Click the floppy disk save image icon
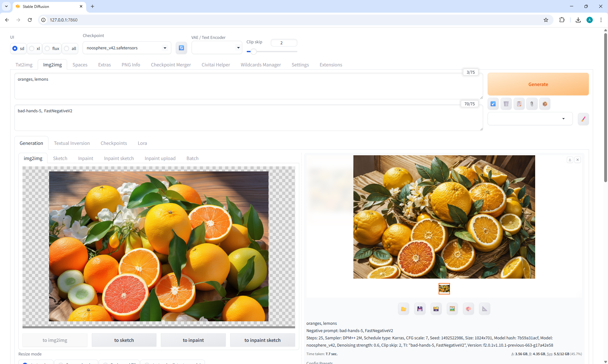This screenshot has width=608, height=364. click(420, 309)
